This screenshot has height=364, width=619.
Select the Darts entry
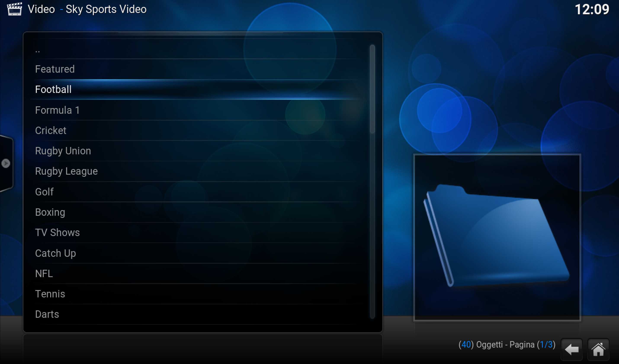[x=47, y=315]
